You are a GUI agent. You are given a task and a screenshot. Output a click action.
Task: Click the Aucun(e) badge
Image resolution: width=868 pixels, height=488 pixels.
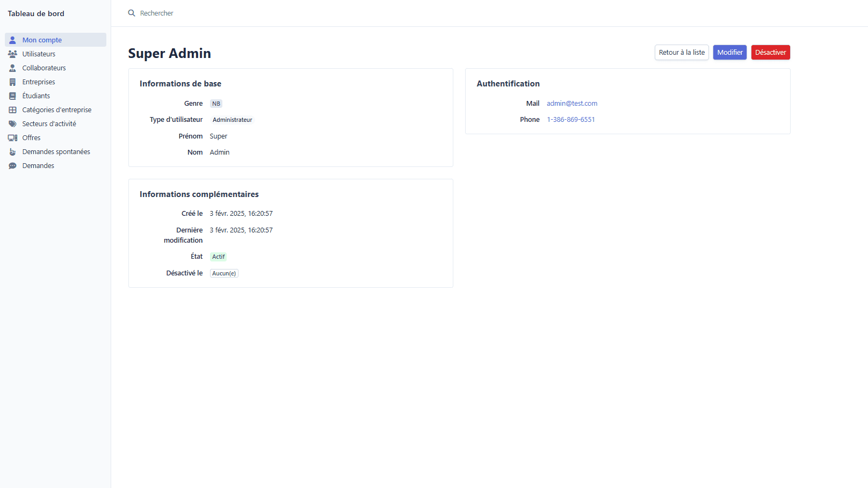pyautogui.click(x=224, y=273)
